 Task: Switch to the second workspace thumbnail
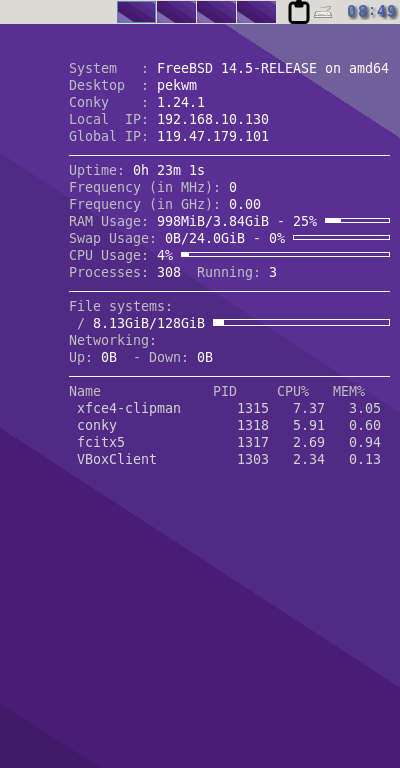pyautogui.click(x=177, y=12)
